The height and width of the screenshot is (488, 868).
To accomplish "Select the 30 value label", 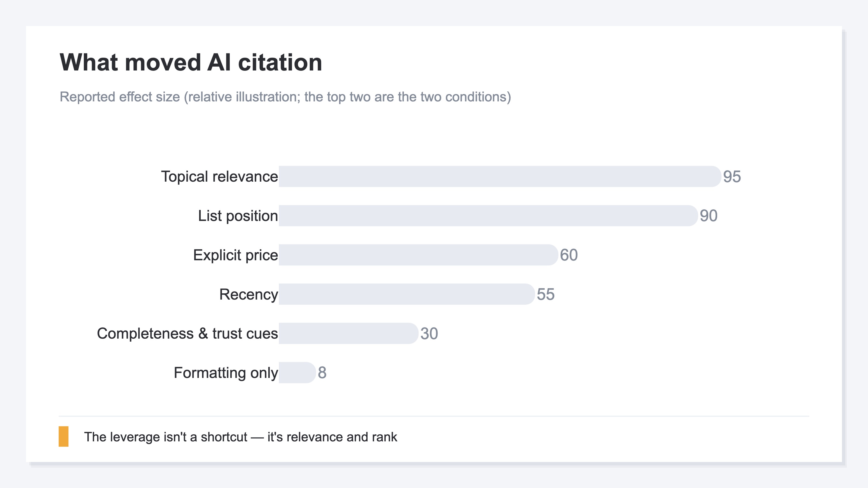I will 429,333.
